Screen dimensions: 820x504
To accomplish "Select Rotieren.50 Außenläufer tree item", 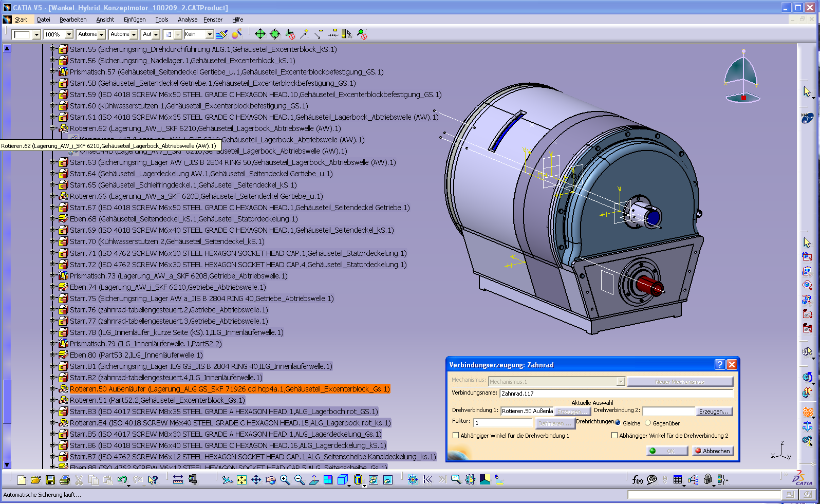I will pyautogui.click(x=230, y=389).
